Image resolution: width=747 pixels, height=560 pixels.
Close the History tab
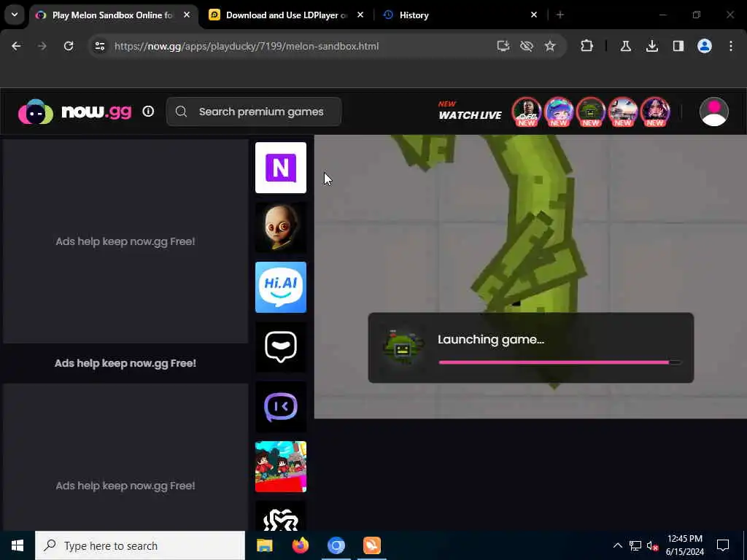click(533, 15)
